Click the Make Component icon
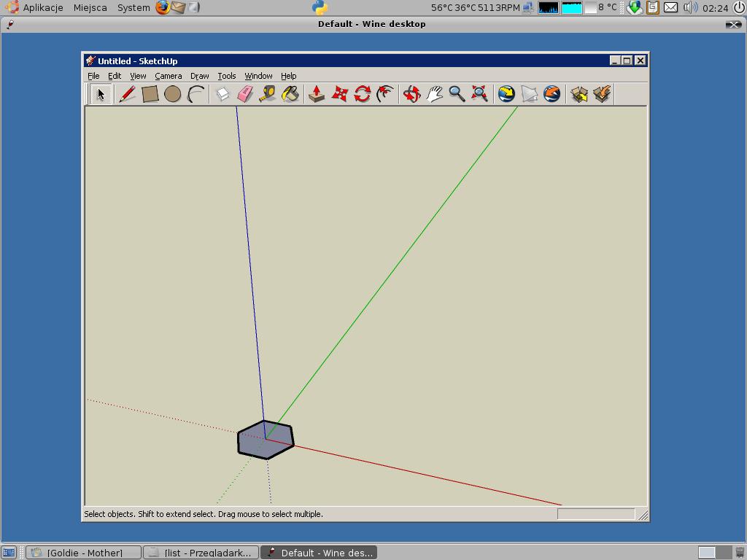 222,94
